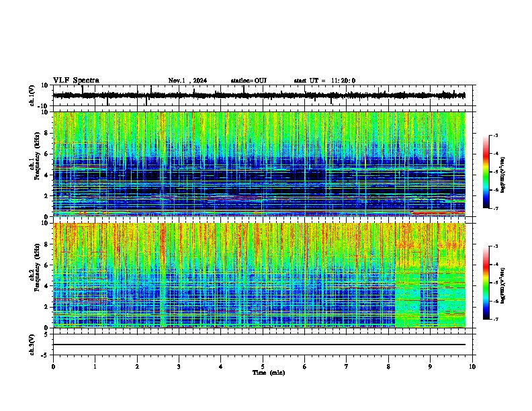Click the ch.1 spectrogram color scale bar
Image resolution: width=532 pixels, height=411 pixels.
click(486, 172)
